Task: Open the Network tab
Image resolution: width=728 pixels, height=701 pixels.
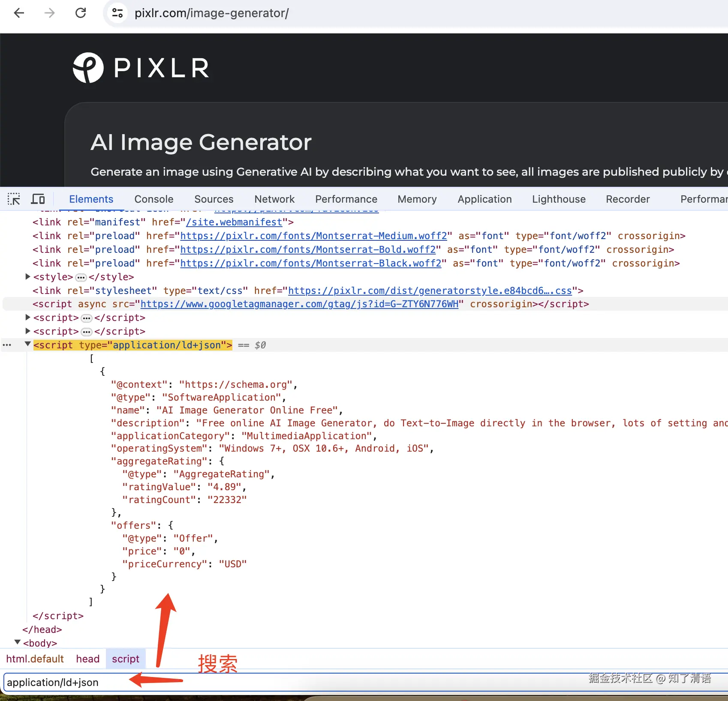Action: pos(274,199)
